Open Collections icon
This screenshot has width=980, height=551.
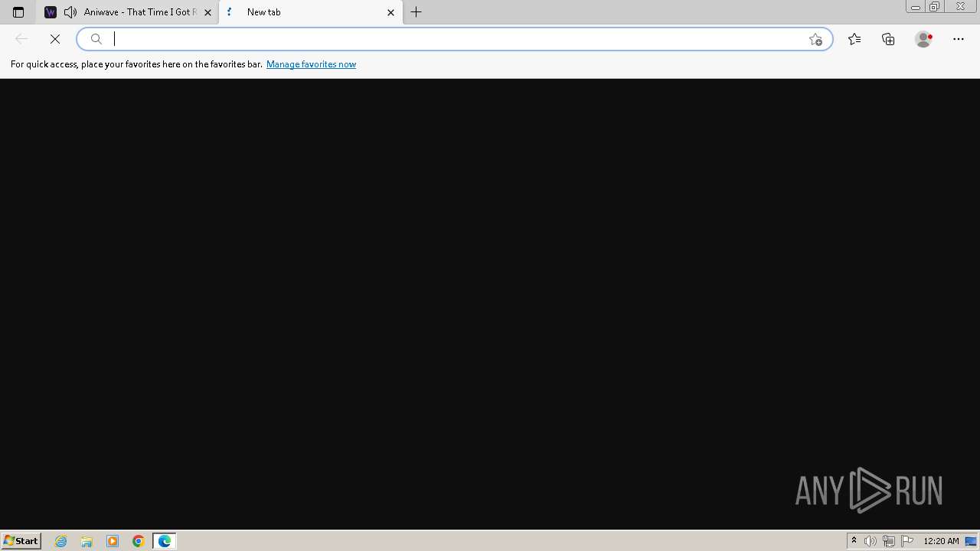[x=888, y=39]
